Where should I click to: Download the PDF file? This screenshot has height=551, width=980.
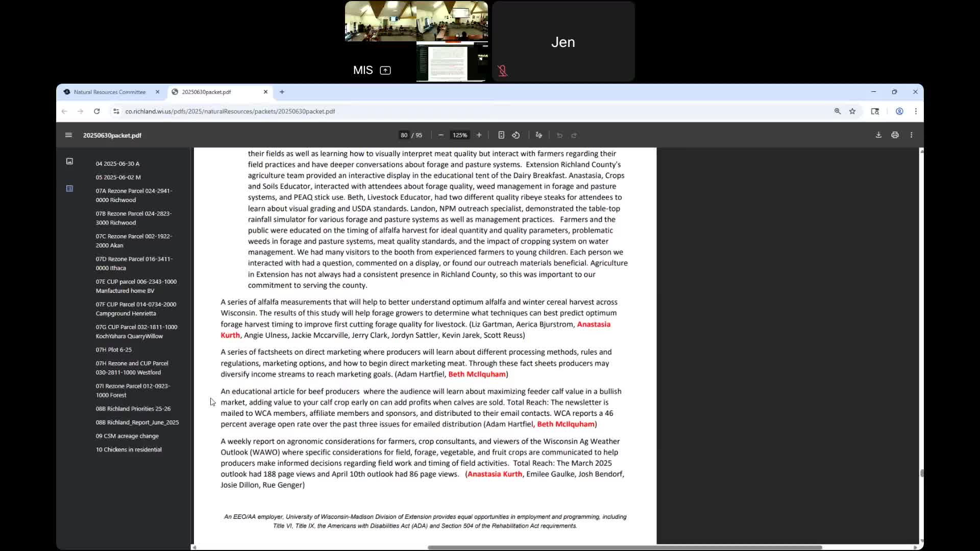(878, 135)
